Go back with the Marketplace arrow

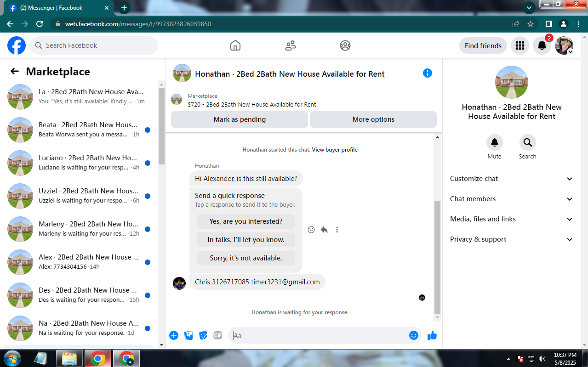[x=15, y=71]
